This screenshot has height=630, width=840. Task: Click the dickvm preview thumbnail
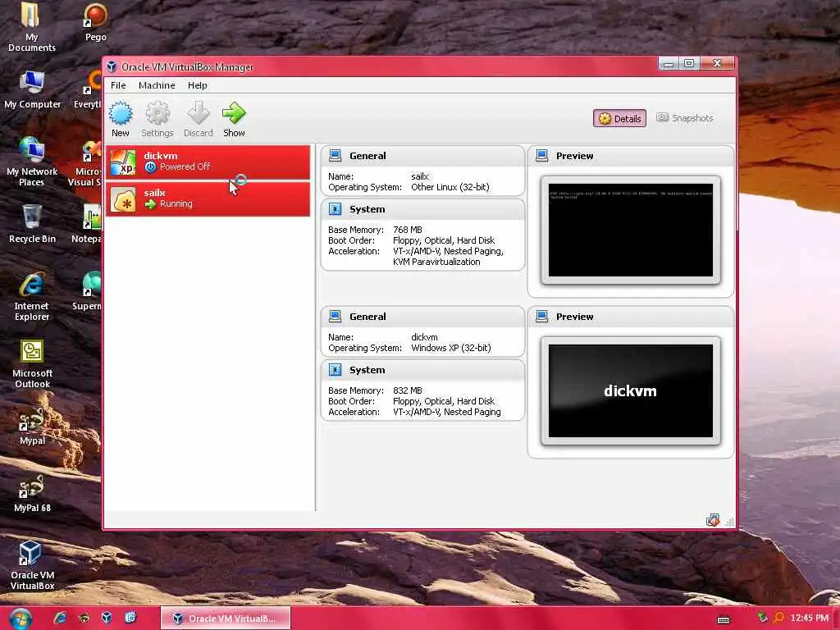coord(631,391)
